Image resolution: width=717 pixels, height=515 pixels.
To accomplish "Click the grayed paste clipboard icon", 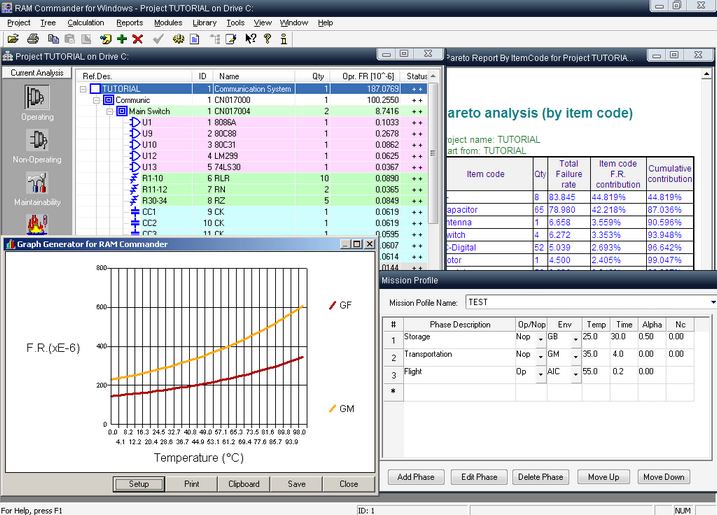I will coord(70,39).
